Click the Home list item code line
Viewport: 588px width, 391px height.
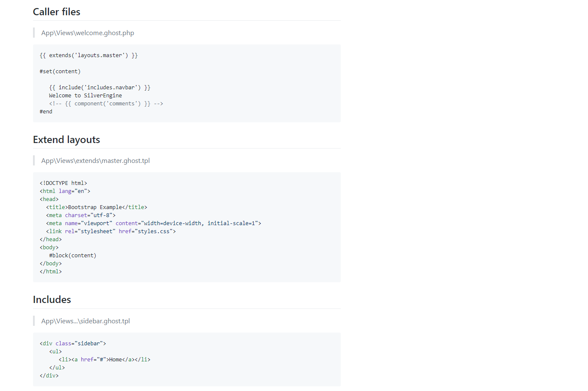click(x=105, y=360)
